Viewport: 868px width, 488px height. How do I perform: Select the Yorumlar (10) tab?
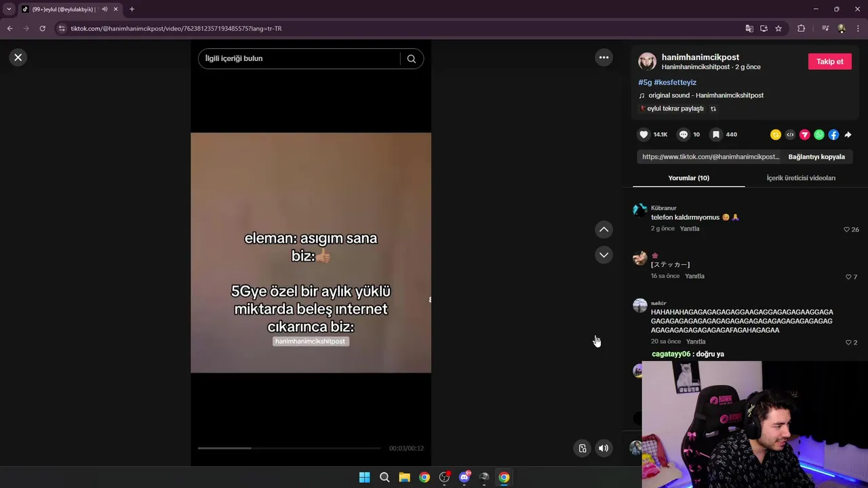tap(689, 178)
